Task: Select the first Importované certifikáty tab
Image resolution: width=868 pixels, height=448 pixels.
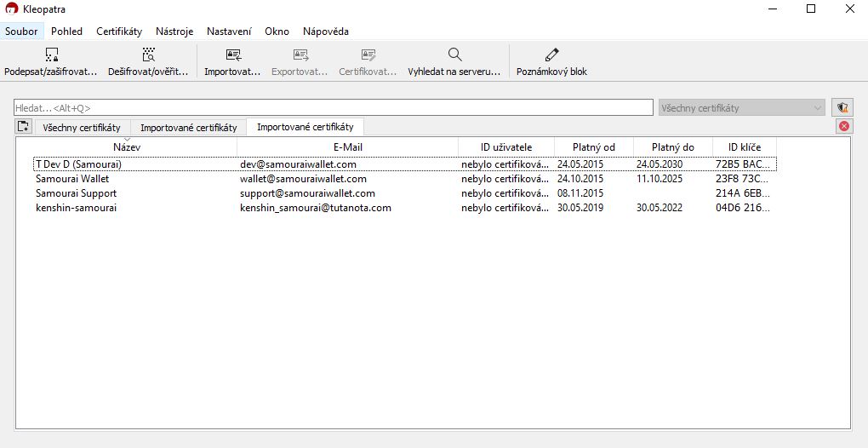Action: (188, 128)
